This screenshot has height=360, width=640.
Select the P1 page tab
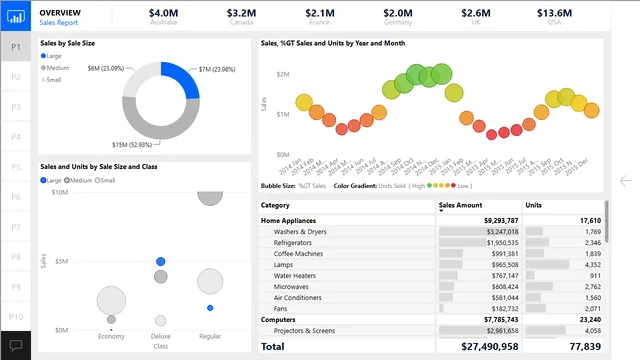click(x=16, y=47)
